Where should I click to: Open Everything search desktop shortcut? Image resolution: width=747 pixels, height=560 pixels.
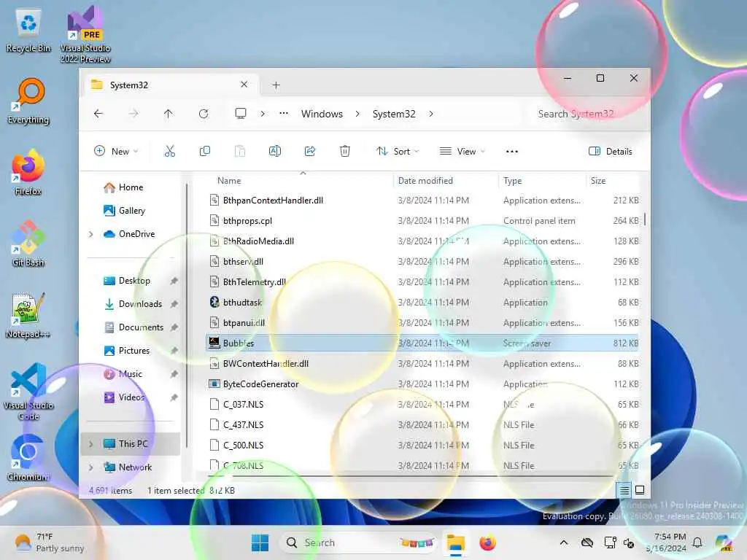(x=28, y=101)
